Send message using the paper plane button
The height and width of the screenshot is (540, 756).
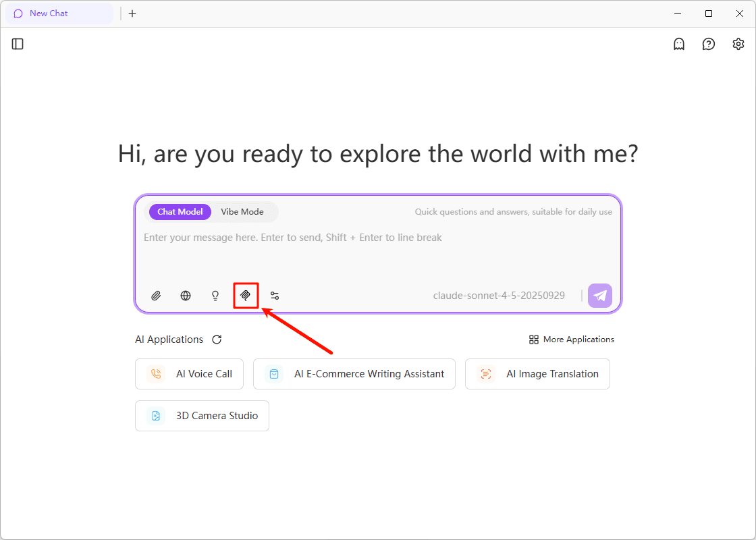click(599, 296)
